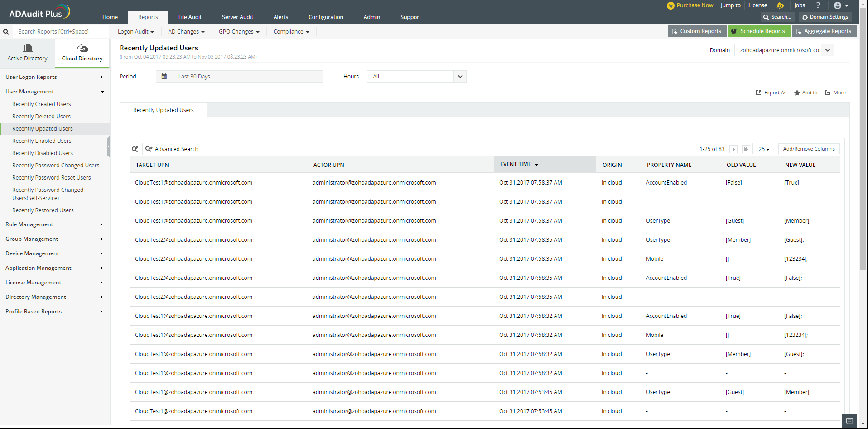The image size is (868, 429).
Task: Open the rows-per-page 25 dropdown
Action: tap(764, 149)
